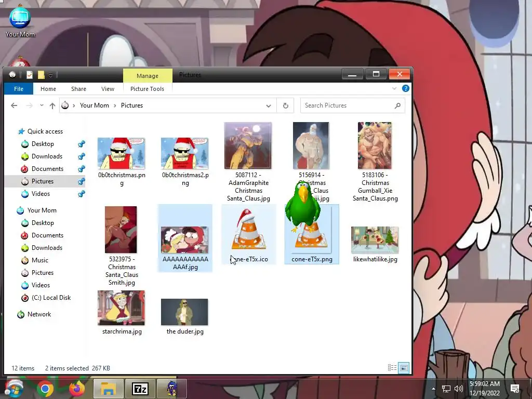Select cone-eT5x.ico file icon
This screenshot has height=399, width=532.
tap(248, 230)
